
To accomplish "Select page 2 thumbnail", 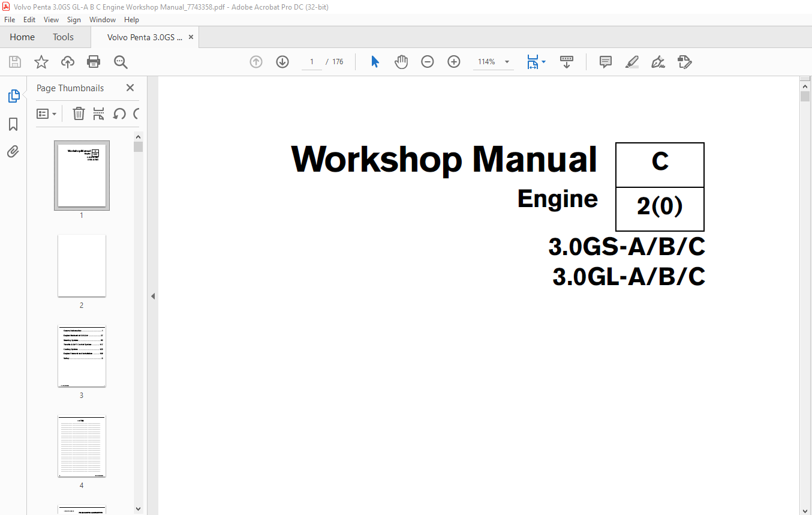I will click(x=82, y=265).
